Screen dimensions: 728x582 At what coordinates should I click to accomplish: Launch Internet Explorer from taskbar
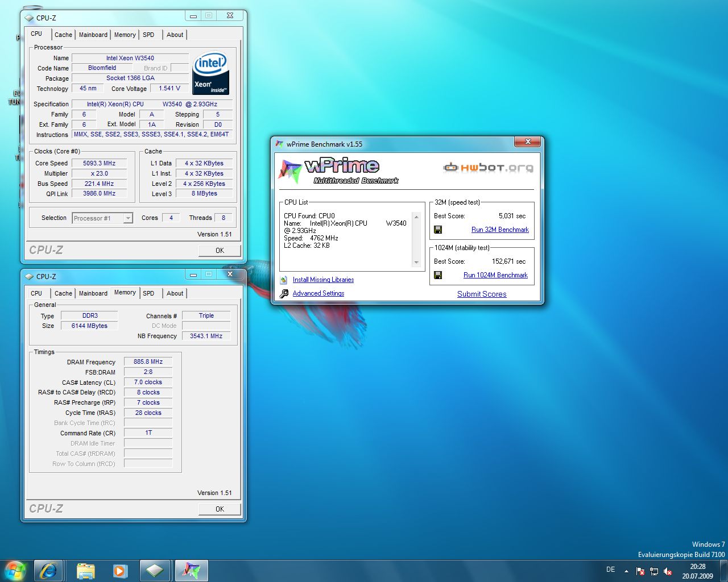click(x=48, y=571)
